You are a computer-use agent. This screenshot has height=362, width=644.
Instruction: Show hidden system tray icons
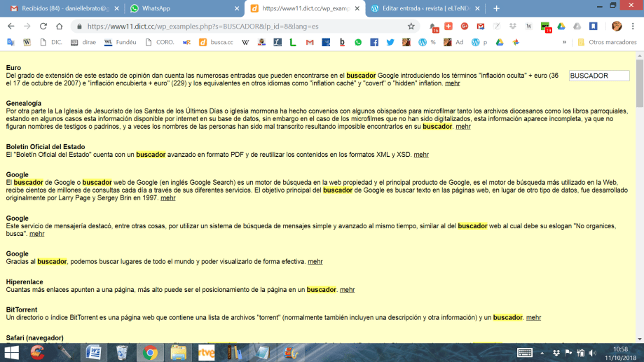(x=542, y=351)
